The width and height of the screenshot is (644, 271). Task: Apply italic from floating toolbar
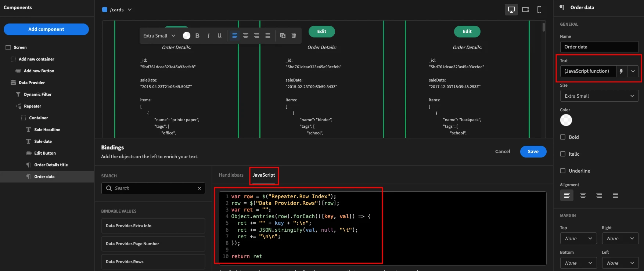coord(208,36)
